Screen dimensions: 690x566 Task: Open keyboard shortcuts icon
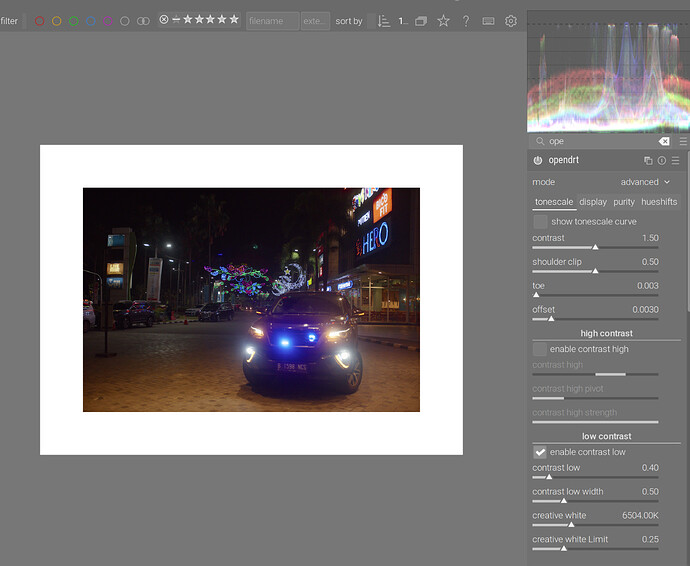click(x=488, y=21)
